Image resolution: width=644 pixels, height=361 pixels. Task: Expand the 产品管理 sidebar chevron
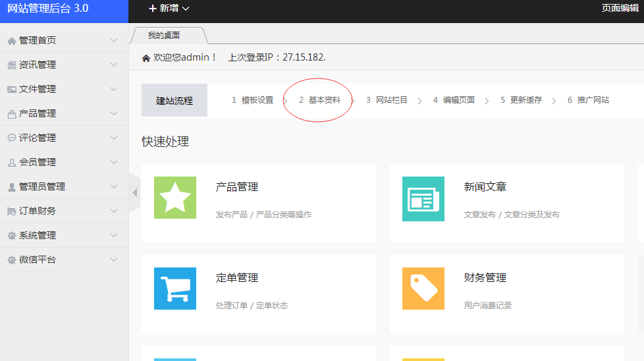(114, 113)
